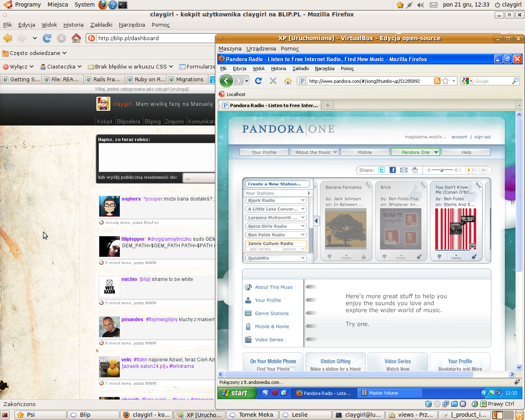Viewport: 525px width, 420px height.
Task: Open new tab in XP Firefox
Action: [x=327, y=105]
